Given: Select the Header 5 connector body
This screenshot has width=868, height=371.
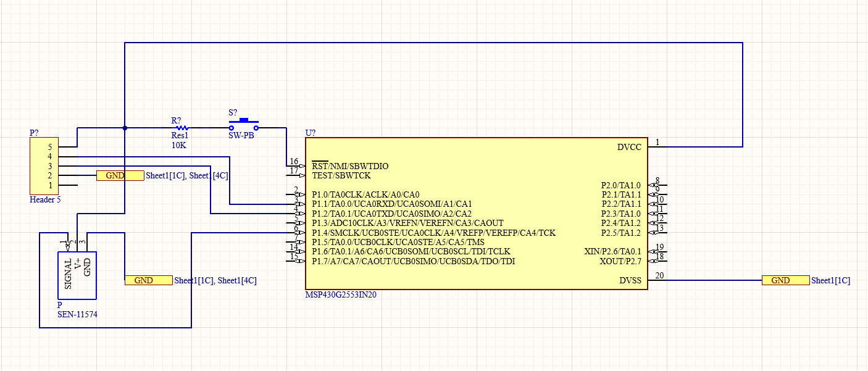Looking at the screenshot, I should coord(44,165).
